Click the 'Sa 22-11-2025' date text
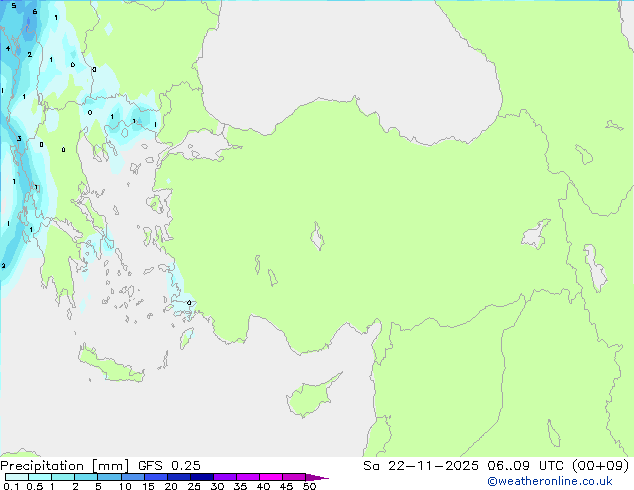 [421, 466]
